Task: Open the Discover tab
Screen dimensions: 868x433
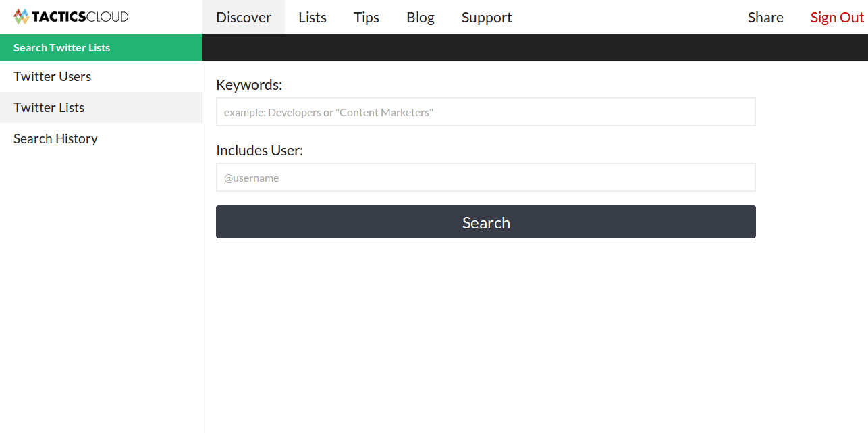Action: [x=244, y=17]
